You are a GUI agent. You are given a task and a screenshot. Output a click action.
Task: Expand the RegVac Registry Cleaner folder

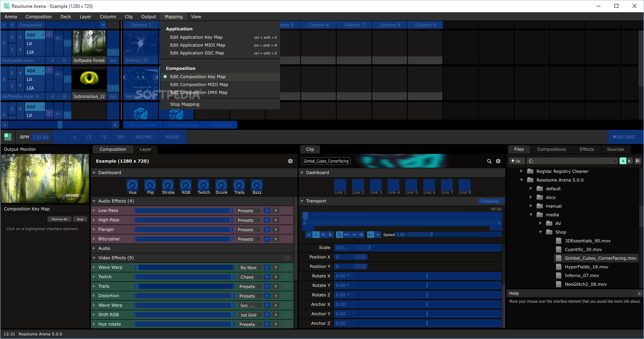point(522,171)
